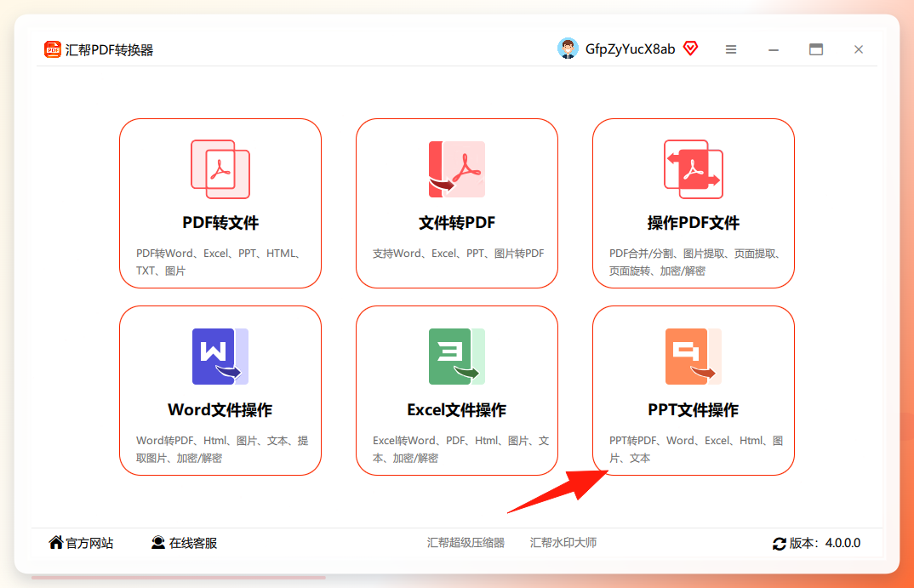
Task: Click the description beginning PPT转PDF、Word
Action: (x=696, y=449)
